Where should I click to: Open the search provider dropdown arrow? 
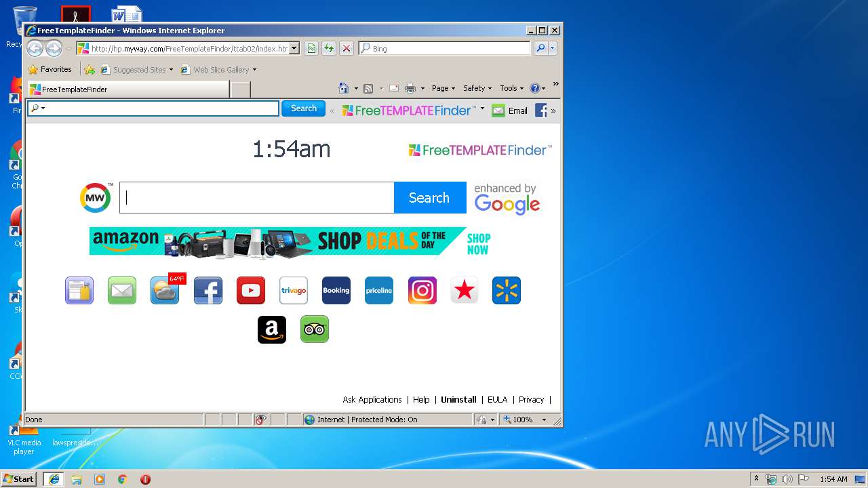tap(553, 48)
